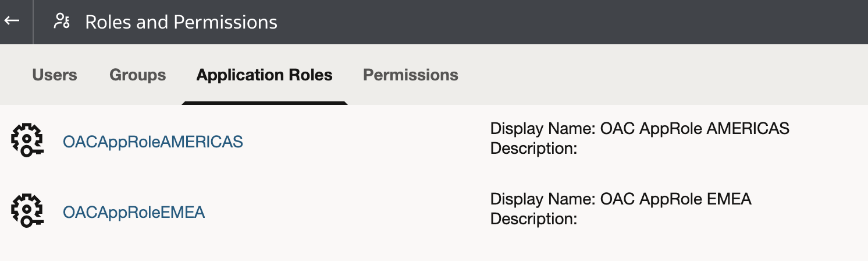Click the person-key icon in header

coord(61,22)
